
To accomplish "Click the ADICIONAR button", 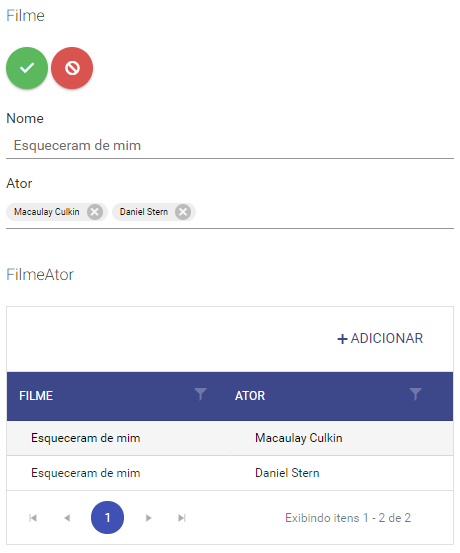I will (x=380, y=339).
